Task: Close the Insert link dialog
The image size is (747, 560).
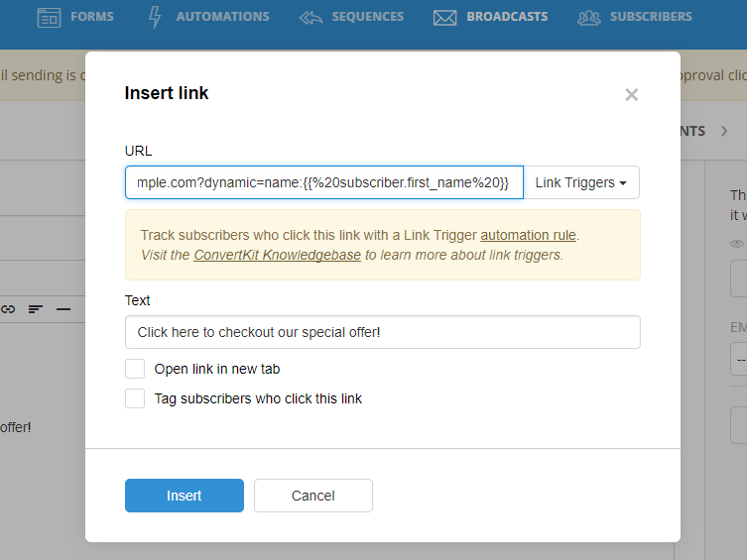Action: click(632, 95)
